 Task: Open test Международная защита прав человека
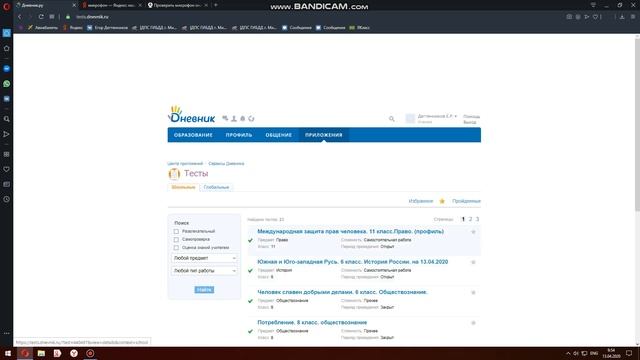350,231
